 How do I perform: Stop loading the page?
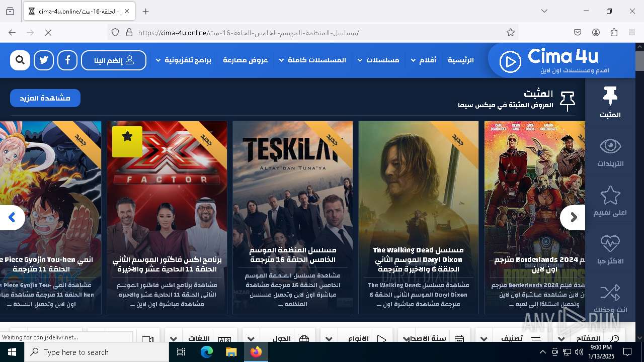48,33
